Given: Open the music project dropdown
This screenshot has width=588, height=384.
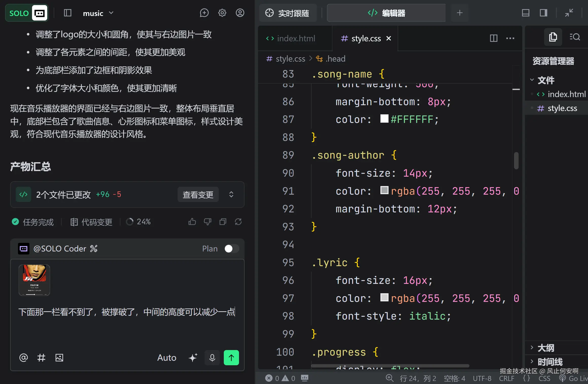Looking at the screenshot, I should pos(98,13).
